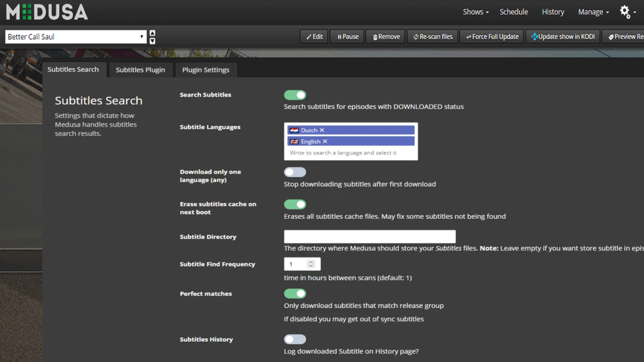Screen dimensions: 644x362
Task: Switch to the Subtitles Plugin tab
Action: pos(140,70)
